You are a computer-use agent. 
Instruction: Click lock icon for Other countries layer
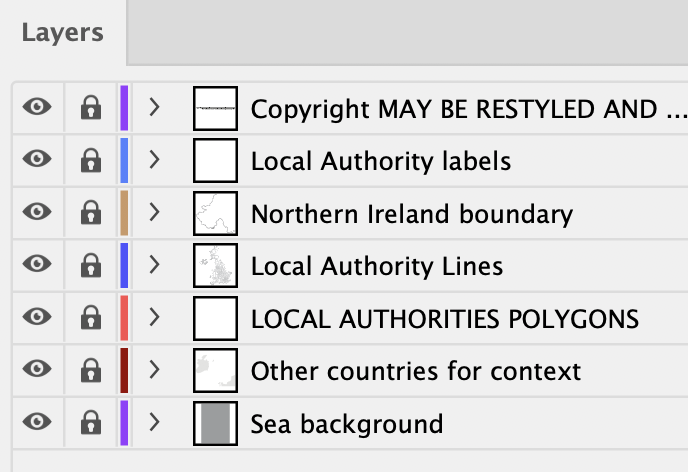click(x=91, y=370)
